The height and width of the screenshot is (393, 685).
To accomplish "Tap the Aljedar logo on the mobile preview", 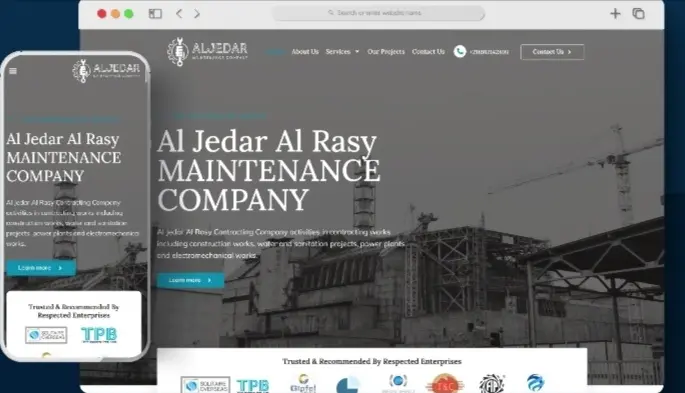I will point(107,71).
